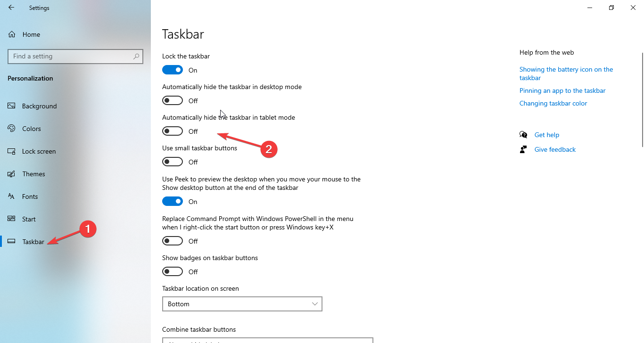Click the Lock screen icon
Viewport: 644px width, 343px height.
pyautogui.click(x=12, y=151)
